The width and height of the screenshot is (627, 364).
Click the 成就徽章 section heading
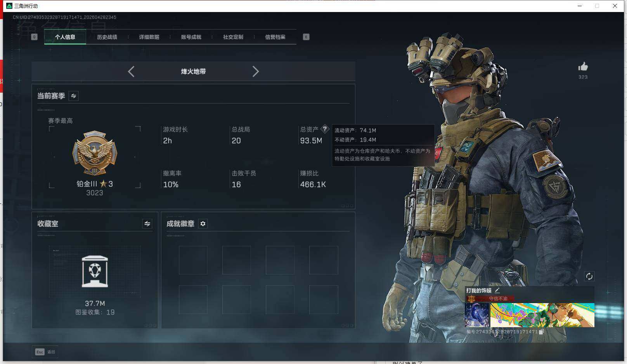[x=180, y=224]
